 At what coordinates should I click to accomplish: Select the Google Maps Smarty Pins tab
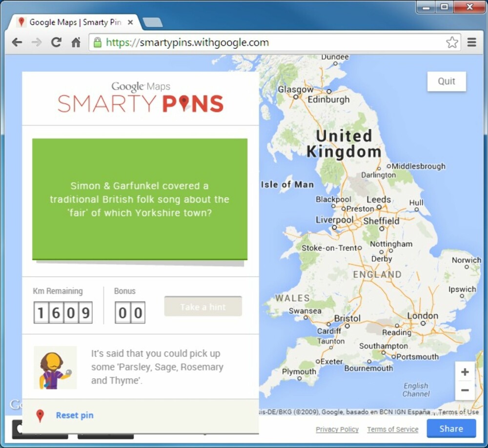pos(75,22)
